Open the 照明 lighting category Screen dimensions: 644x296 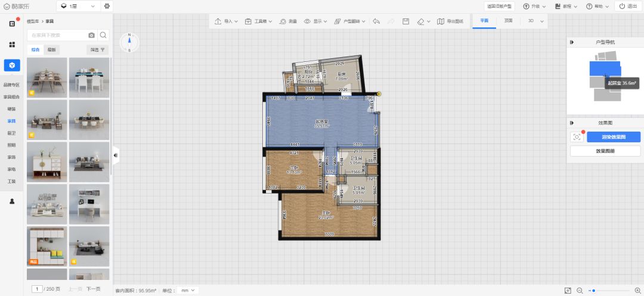click(11, 145)
